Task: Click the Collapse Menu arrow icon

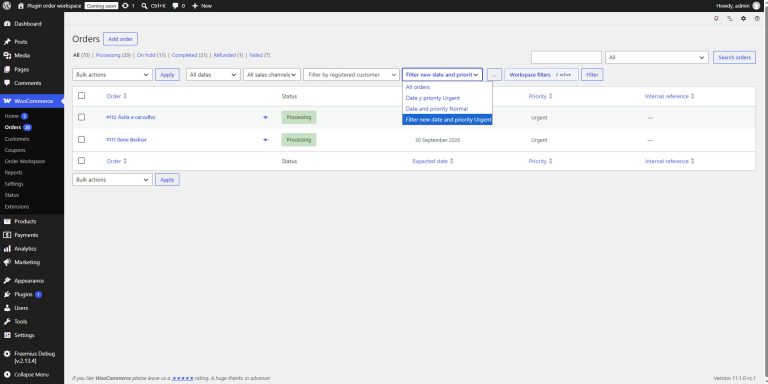Action: pyautogui.click(x=7, y=374)
